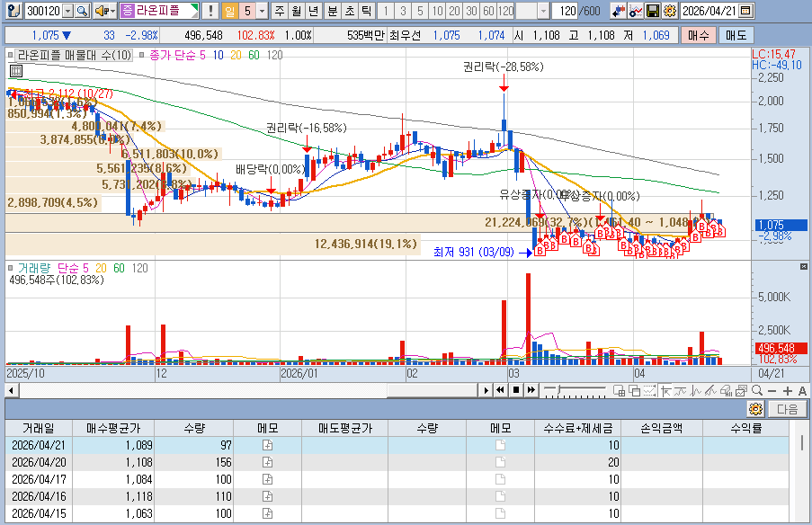Image resolution: width=812 pixels, height=525 pixels.
Task: Click the chart scroll left arrow
Action: [11, 390]
